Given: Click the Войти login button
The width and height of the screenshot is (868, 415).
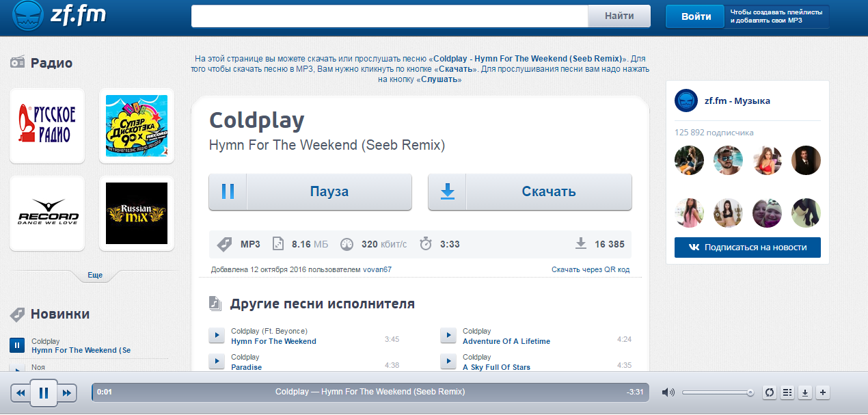Looking at the screenshot, I should pos(696,16).
